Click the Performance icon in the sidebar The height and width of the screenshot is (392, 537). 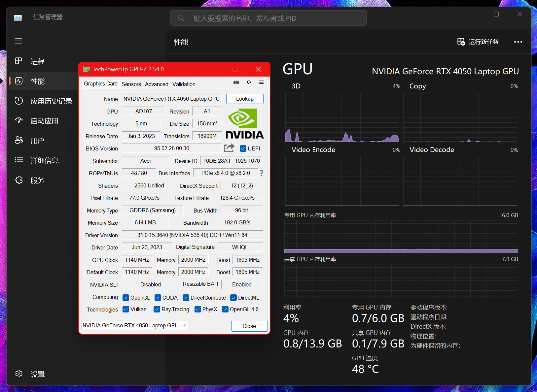click(x=19, y=81)
